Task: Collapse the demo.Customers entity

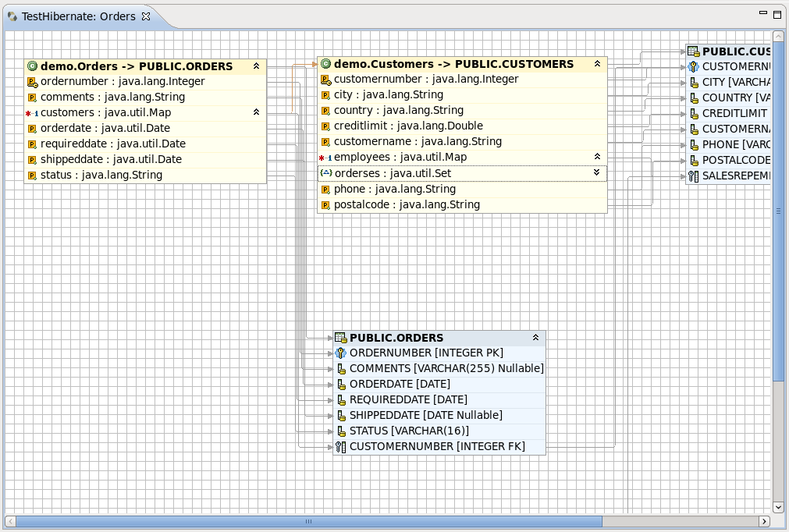Action: point(597,64)
